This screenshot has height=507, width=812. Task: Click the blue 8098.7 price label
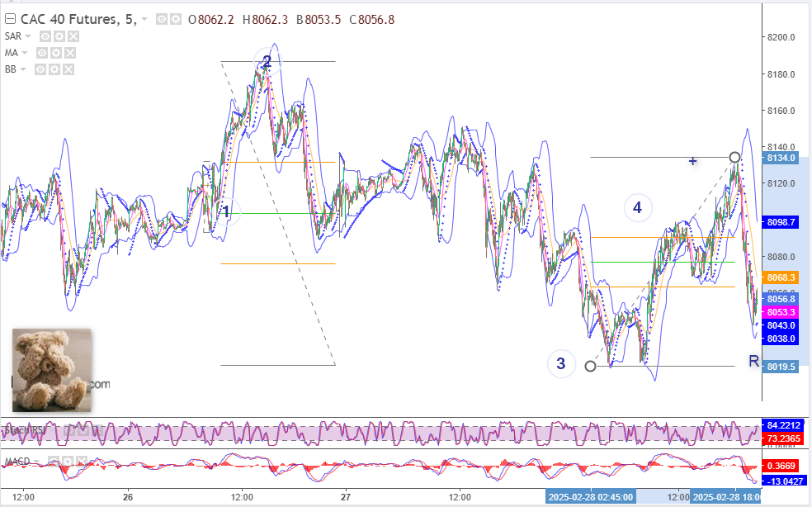(x=780, y=222)
